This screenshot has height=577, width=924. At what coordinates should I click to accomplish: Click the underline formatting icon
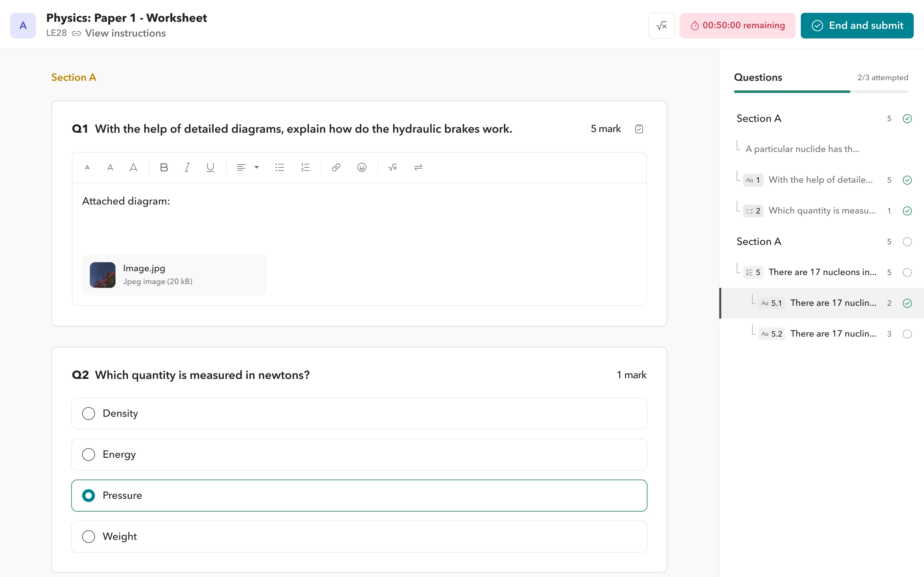point(210,167)
